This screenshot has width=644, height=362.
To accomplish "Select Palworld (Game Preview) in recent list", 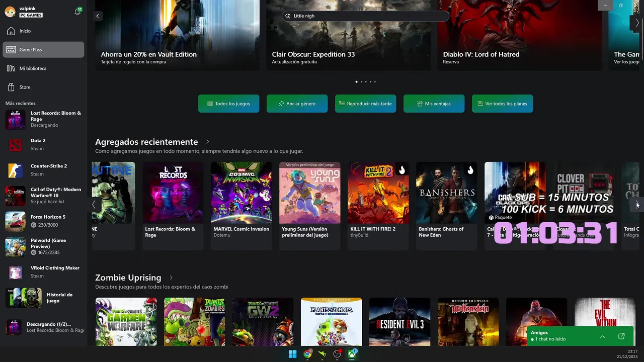I will [x=43, y=246].
